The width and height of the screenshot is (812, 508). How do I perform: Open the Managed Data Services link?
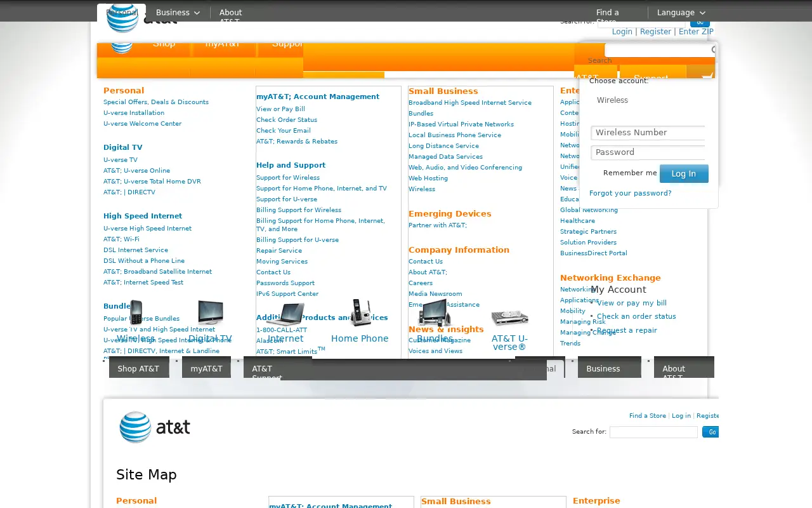445,157
